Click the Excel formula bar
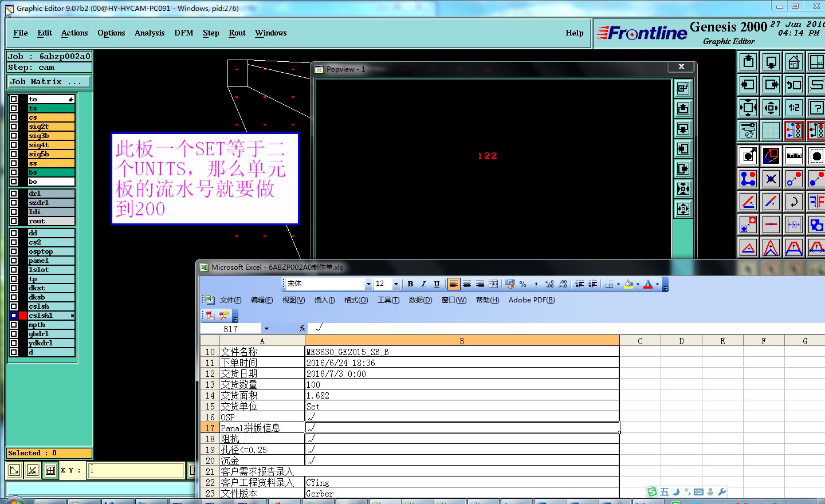This screenshot has height=504, width=825. [x=566, y=329]
